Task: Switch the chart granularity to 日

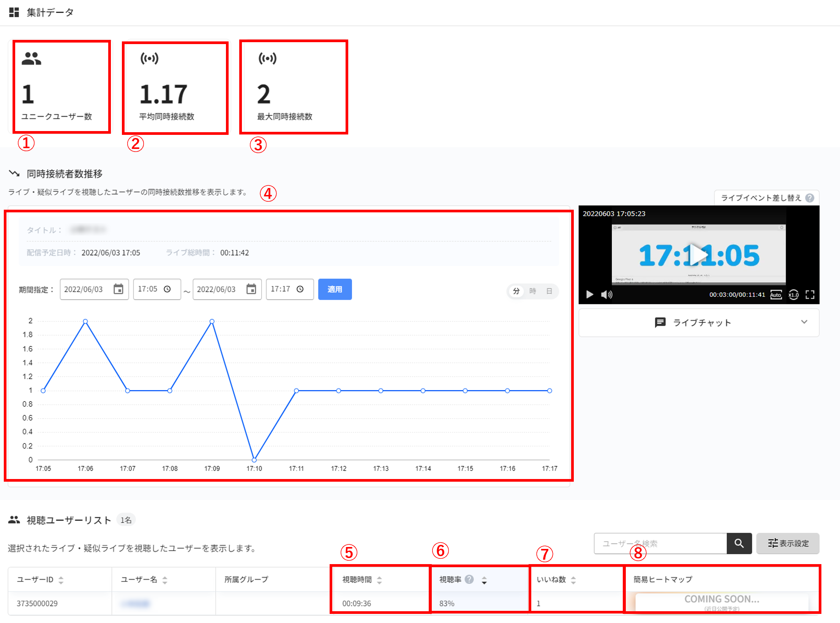Action: pyautogui.click(x=549, y=291)
